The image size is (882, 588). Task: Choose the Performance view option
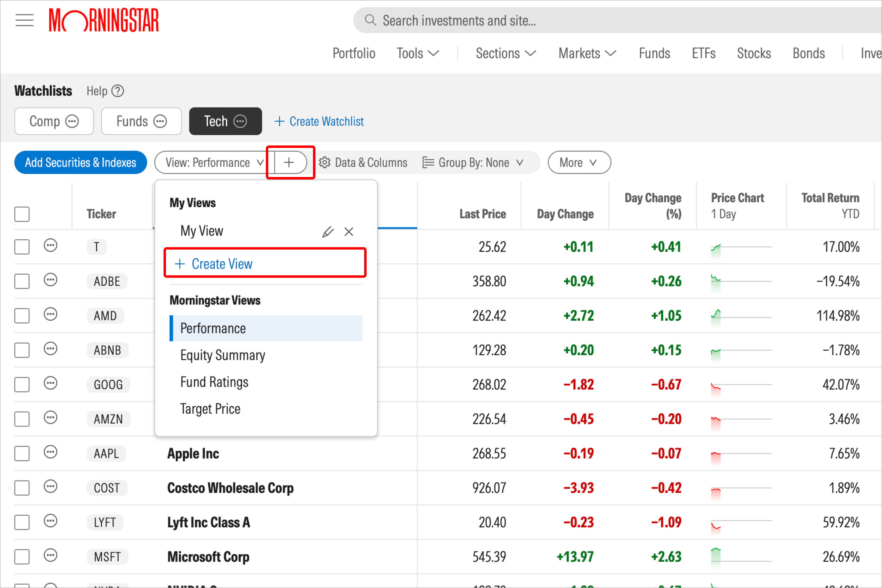pyautogui.click(x=266, y=329)
